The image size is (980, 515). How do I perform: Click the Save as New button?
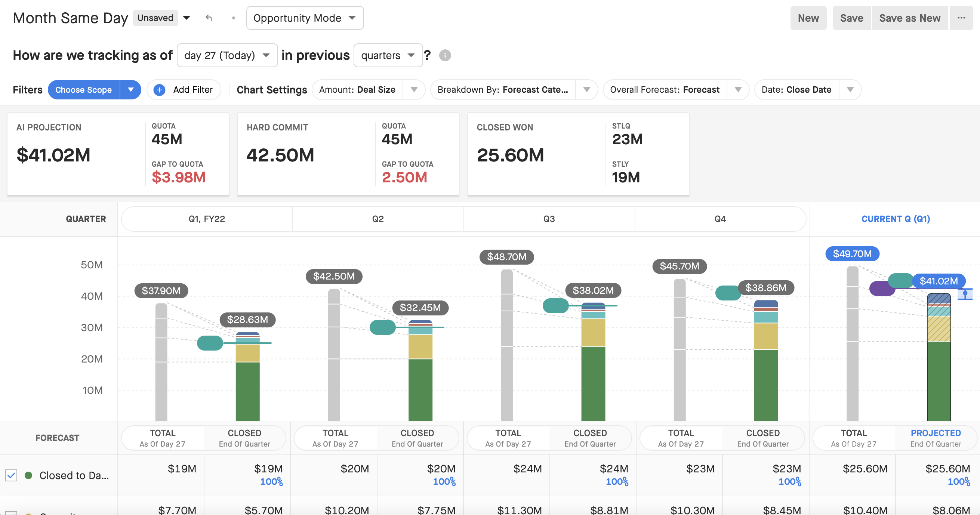[x=909, y=18]
